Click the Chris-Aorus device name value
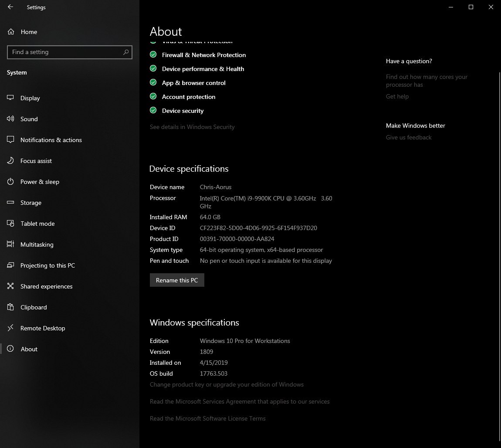 216,187
